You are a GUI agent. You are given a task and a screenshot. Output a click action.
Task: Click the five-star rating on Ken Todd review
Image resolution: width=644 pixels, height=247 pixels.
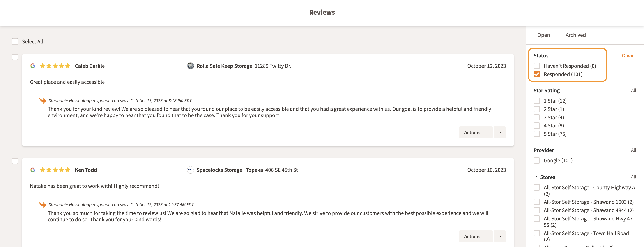click(55, 170)
